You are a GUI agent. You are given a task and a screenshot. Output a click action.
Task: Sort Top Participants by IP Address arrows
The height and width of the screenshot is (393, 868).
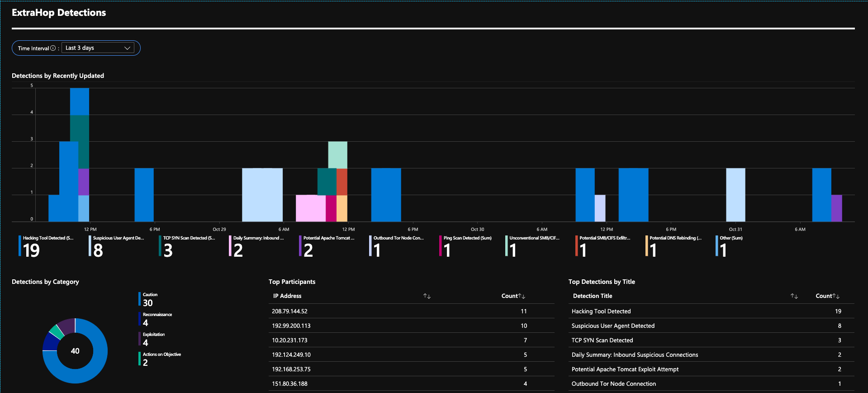tap(427, 296)
